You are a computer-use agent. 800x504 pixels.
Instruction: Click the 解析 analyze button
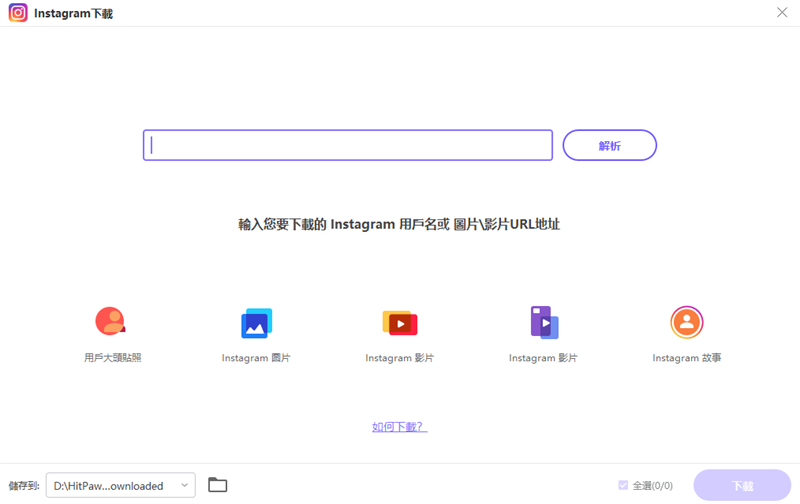click(x=610, y=145)
